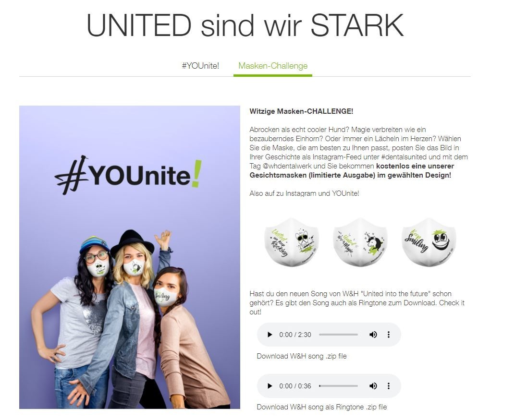Download W&H song als Ringtone .zip
Screen dimensions: 515x420
[321, 407]
